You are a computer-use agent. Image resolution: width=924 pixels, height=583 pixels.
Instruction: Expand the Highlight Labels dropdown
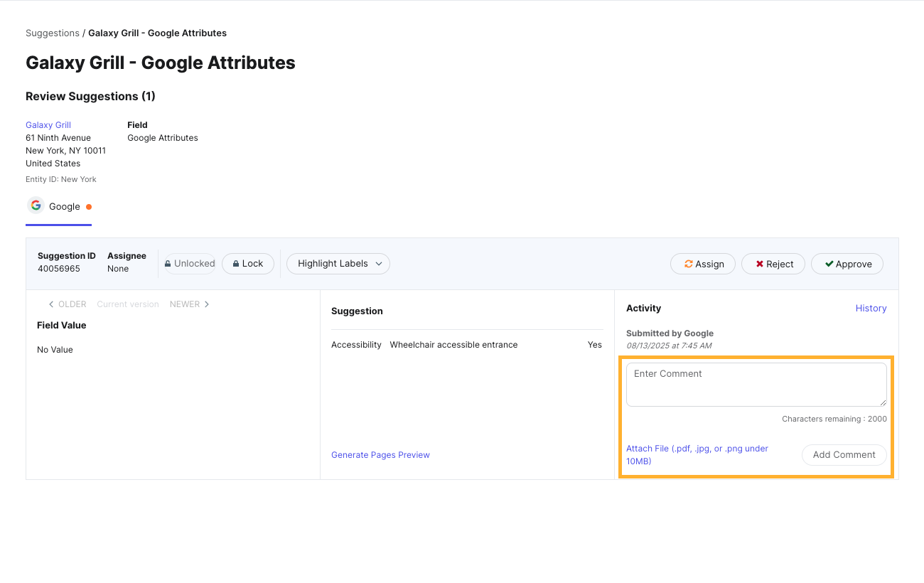coord(338,264)
